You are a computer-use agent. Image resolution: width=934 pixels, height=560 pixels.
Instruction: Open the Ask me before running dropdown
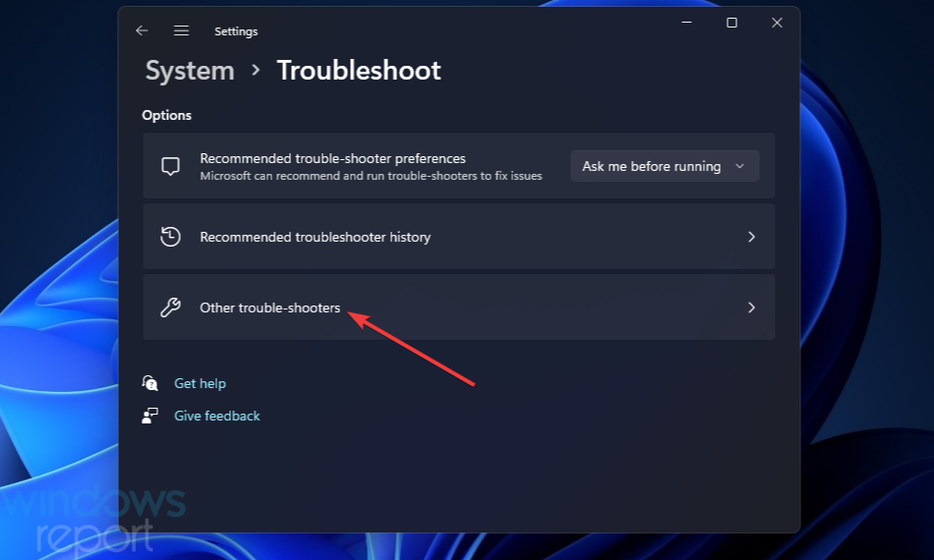(x=665, y=166)
